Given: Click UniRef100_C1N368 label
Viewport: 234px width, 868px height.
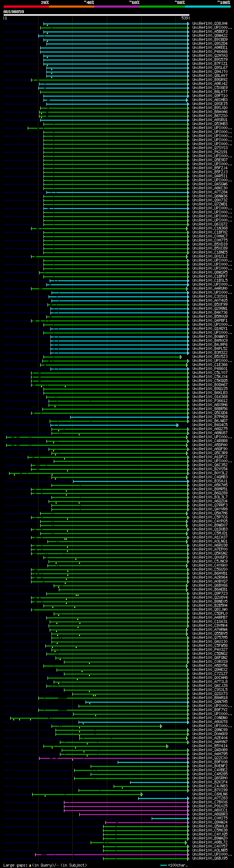Looking at the screenshot, I should coord(210,228).
